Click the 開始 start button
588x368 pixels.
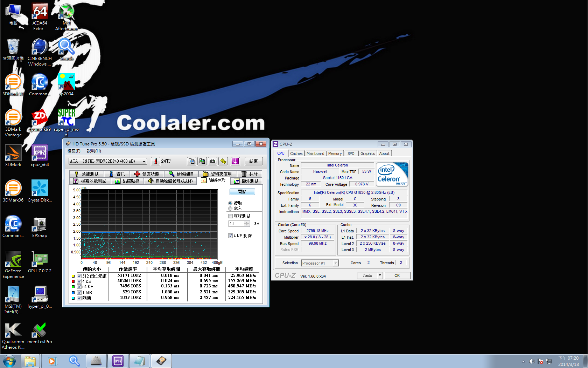(242, 192)
